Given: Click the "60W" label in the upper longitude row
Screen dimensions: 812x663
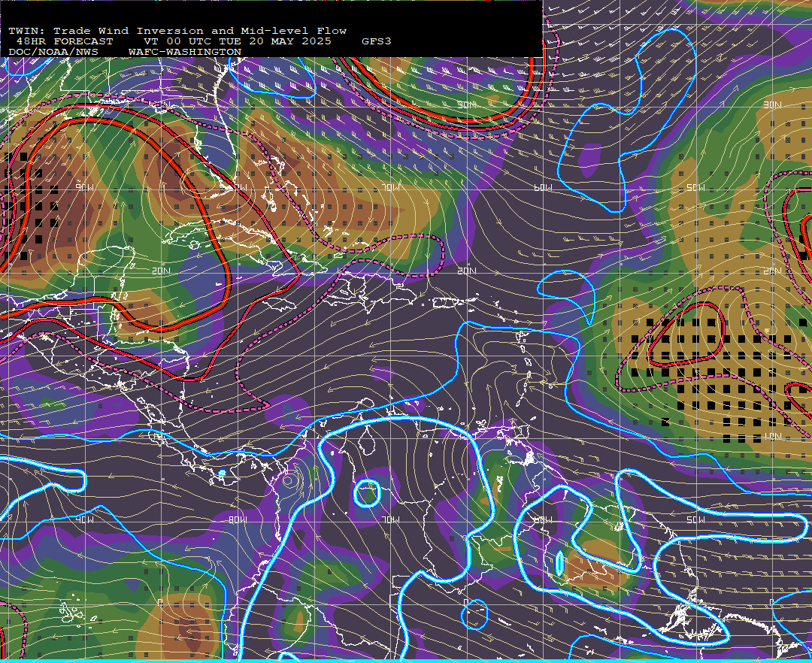Looking at the screenshot, I should (543, 187).
